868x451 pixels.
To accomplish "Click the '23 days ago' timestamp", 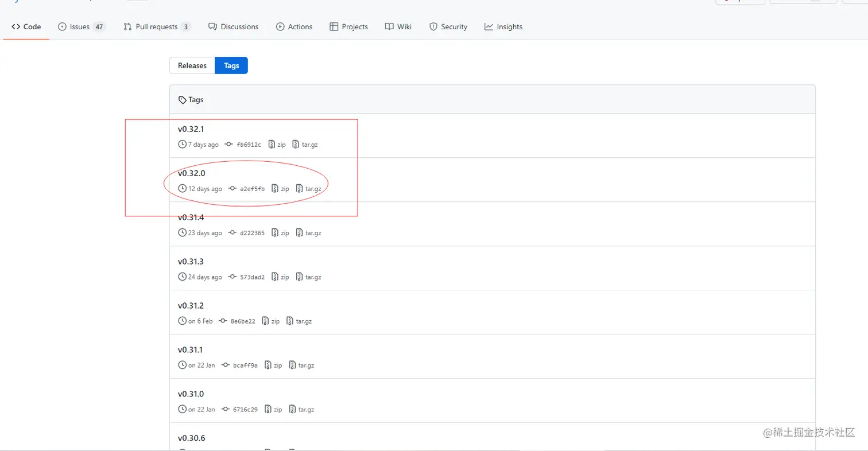I will pyautogui.click(x=205, y=233).
